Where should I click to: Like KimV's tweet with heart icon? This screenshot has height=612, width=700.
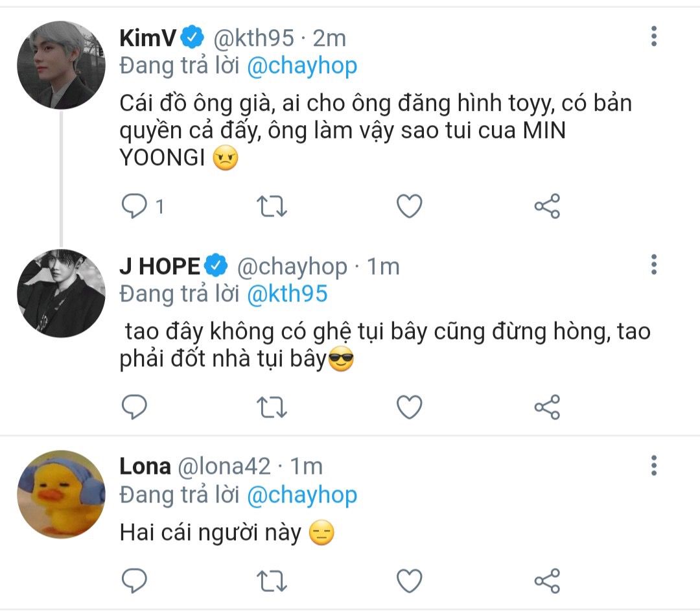tap(410, 206)
